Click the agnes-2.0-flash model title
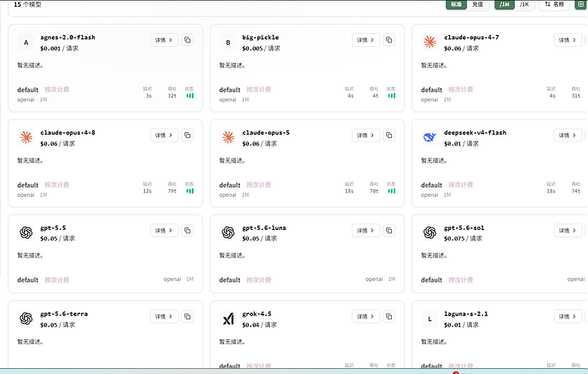588x374 pixels. pyautogui.click(x=67, y=37)
